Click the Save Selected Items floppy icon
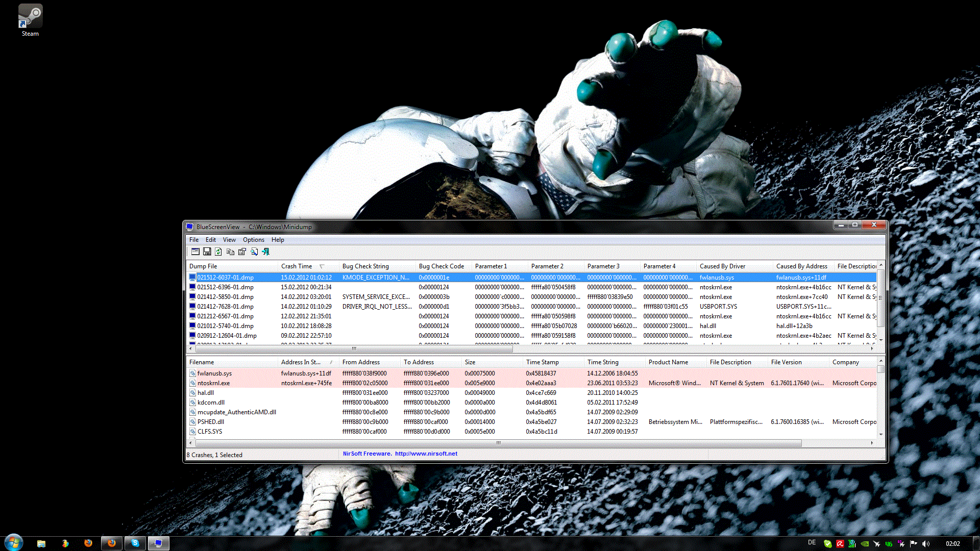Screen dimensions: 980x551 [207, 252]
